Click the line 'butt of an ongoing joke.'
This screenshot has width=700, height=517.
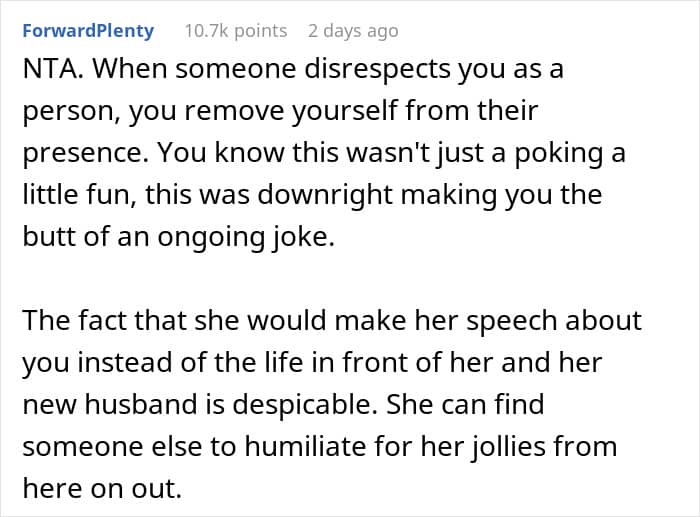179,237
